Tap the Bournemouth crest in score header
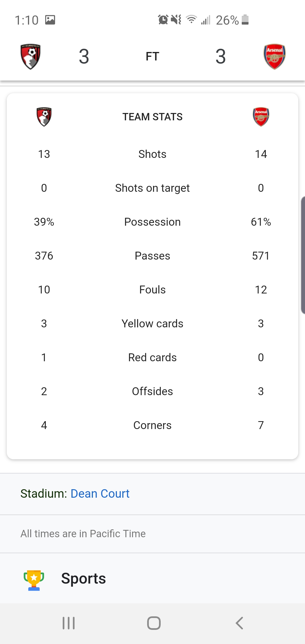This screenshot has height=644, width=305. [x=30, y=56]
